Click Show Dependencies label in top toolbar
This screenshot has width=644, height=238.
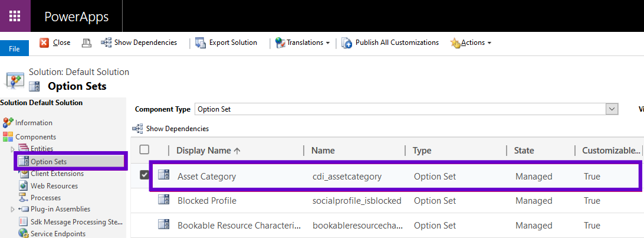pos(146,43)
